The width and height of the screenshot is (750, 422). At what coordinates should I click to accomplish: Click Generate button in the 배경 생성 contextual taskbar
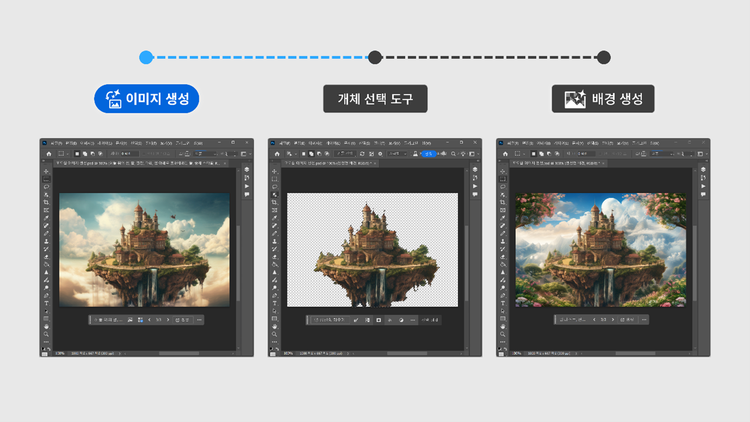click(x=628, y=320)
